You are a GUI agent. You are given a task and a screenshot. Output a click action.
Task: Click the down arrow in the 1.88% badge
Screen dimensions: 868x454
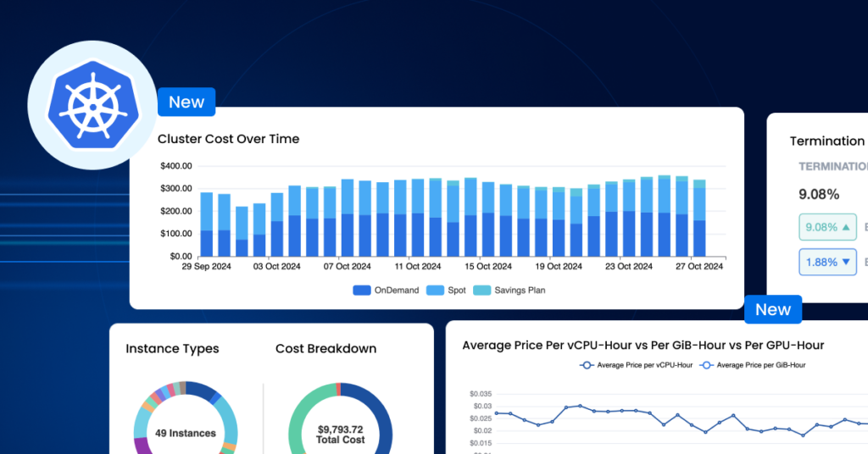pos(845,262)
